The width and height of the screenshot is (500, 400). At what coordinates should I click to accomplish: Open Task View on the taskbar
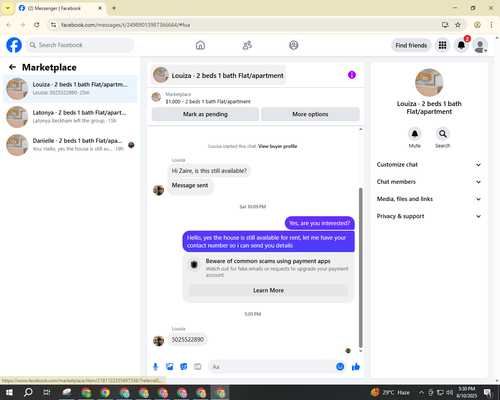tap(47, 392)
